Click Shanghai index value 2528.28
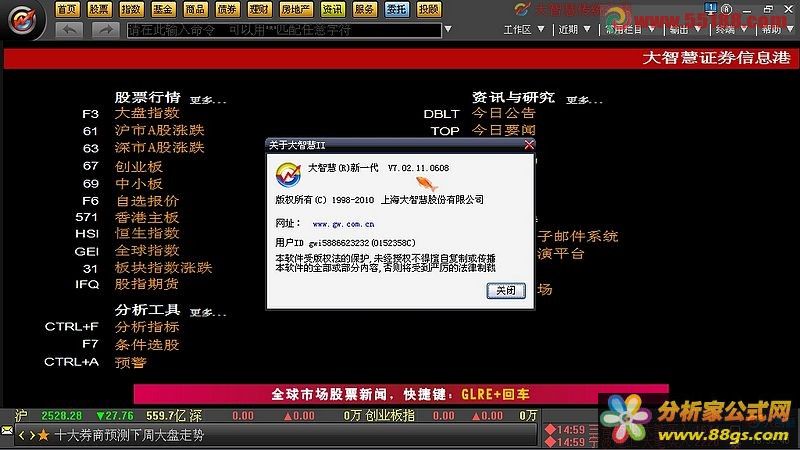Viewport: 800px width, 450px height. 61,416
